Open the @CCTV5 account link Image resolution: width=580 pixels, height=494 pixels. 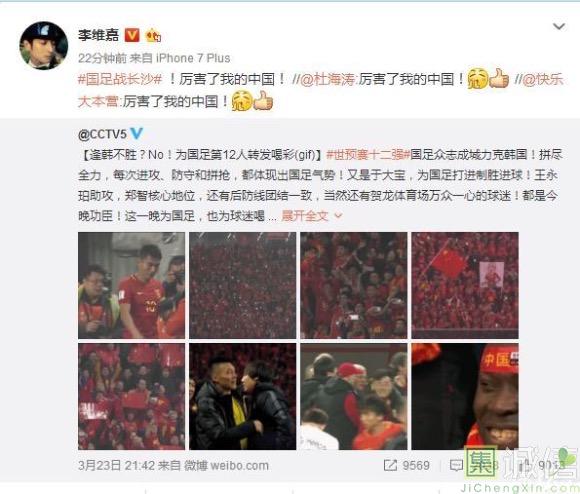pyautogui.click(x=102, y=134)
